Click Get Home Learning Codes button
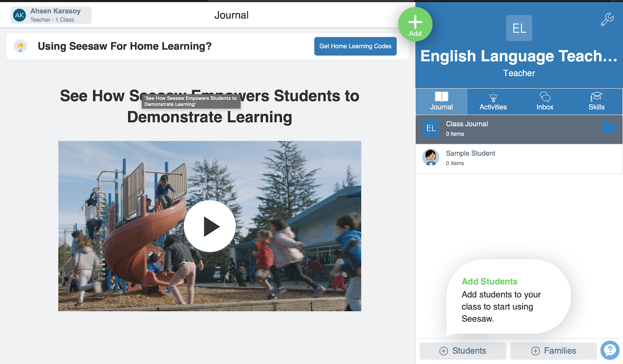Viewport: 623px width, 364px height. click(x=355, y=46)
